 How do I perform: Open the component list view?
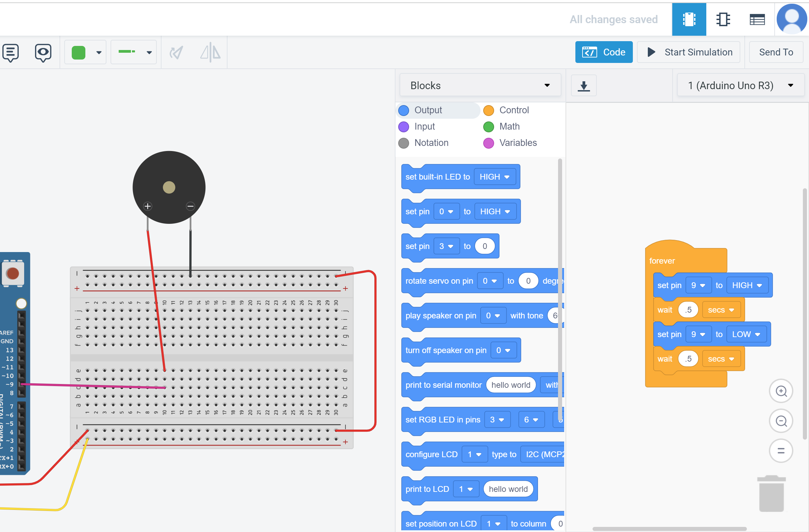point(757,19)
